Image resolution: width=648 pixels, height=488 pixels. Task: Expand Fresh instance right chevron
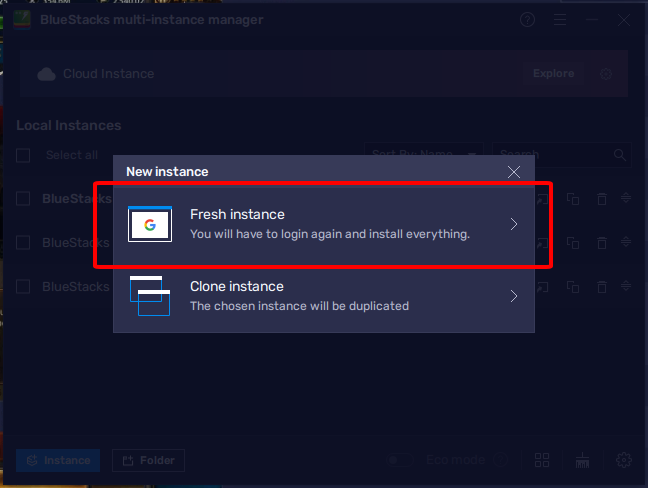pyautogui.click(x=514, y=224)
